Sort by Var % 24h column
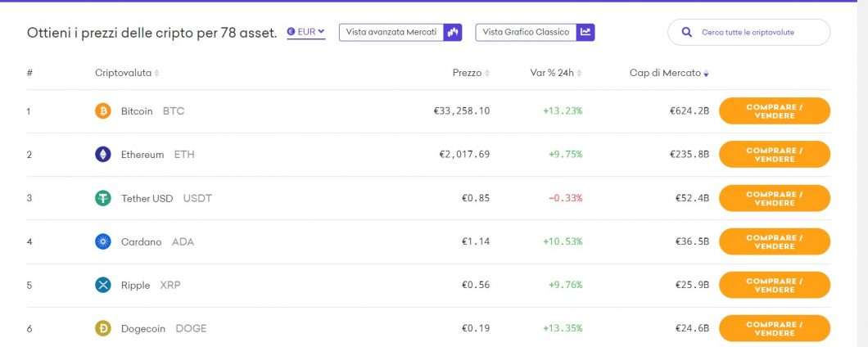This screenshot has height=347, width=868. click(x=556, y=73)
